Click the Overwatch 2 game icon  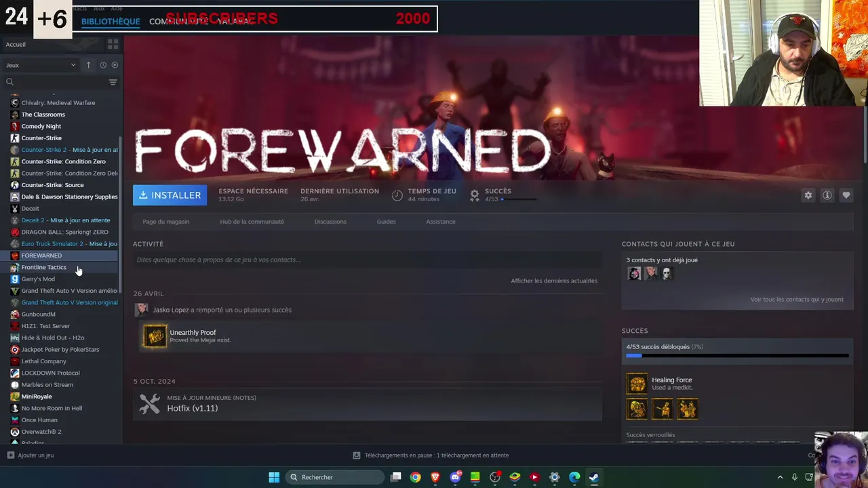[15, 432]
